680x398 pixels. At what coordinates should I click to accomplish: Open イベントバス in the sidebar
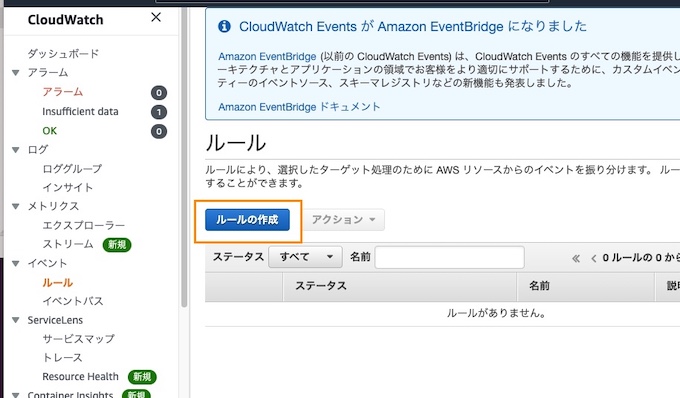tap(73, 301)
